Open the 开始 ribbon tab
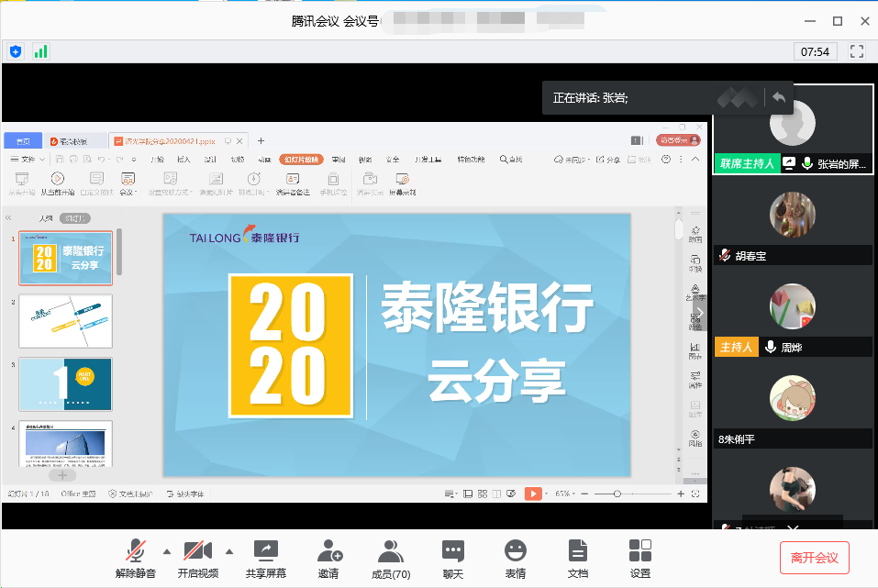 pyautogui.click(x=157, y=160)
